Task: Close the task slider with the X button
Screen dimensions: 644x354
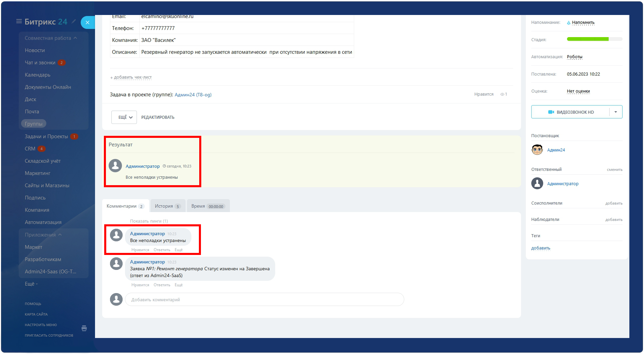Action: (x=88, y=22)
